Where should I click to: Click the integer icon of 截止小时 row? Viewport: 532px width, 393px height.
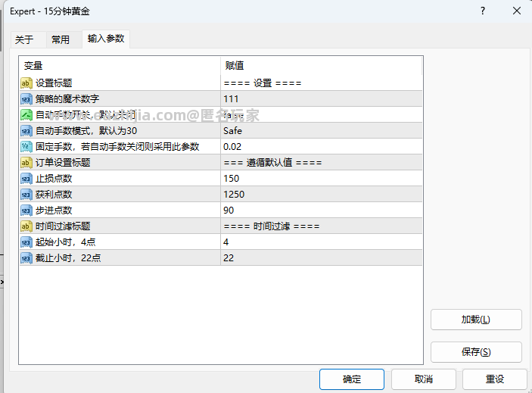(x=26, y=258)
